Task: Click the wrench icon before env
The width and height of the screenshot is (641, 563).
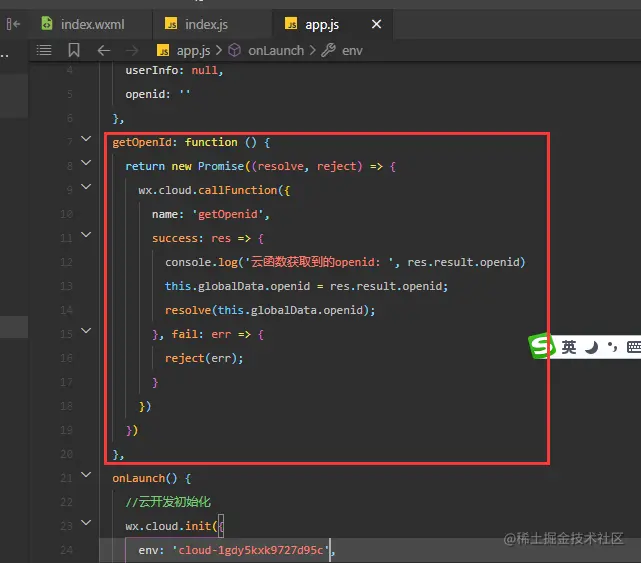Action: (x=328, y=50)
